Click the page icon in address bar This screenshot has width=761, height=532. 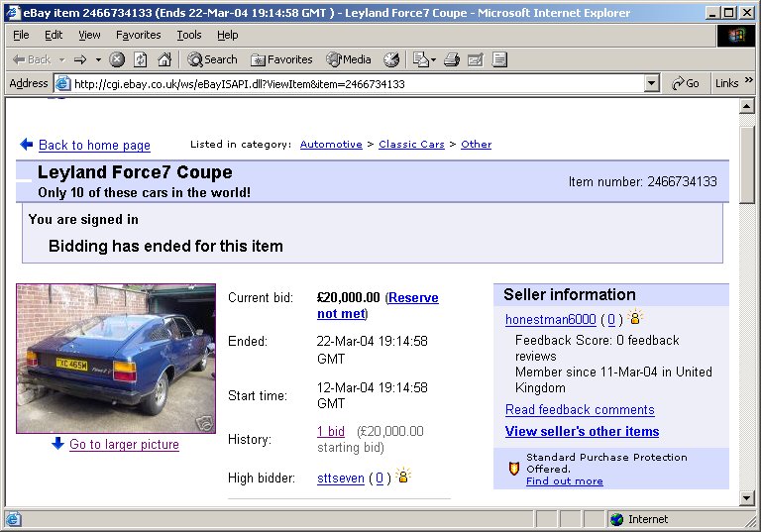[x=63, y=84]
